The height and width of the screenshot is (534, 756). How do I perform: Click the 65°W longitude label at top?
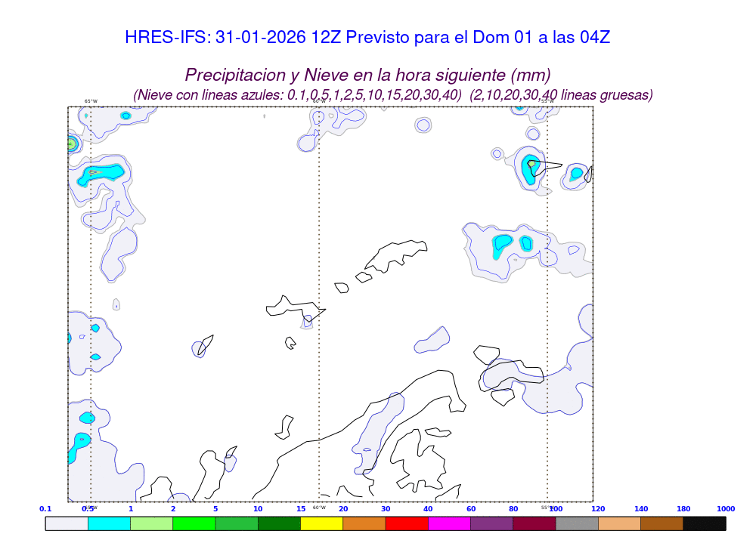coord(91,101)
